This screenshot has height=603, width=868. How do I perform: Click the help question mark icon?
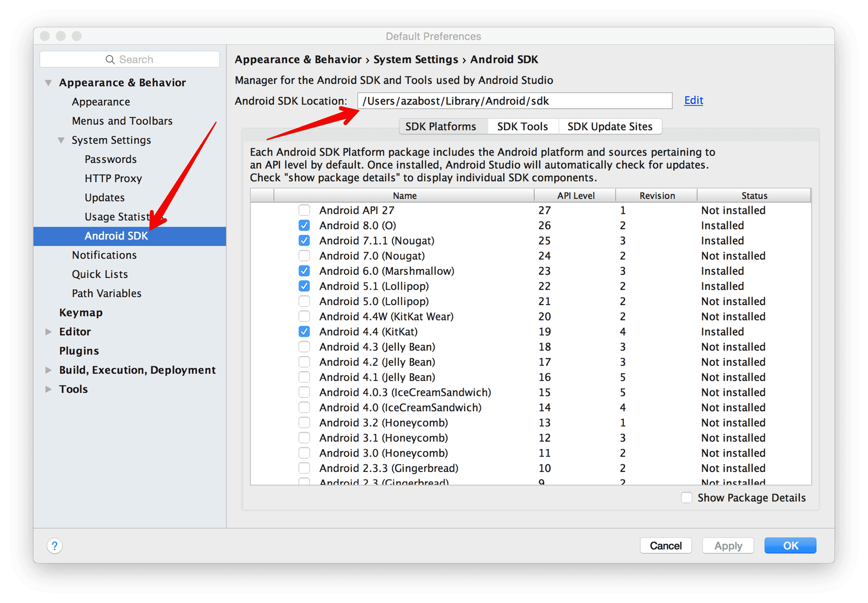[x=55, y=546]
